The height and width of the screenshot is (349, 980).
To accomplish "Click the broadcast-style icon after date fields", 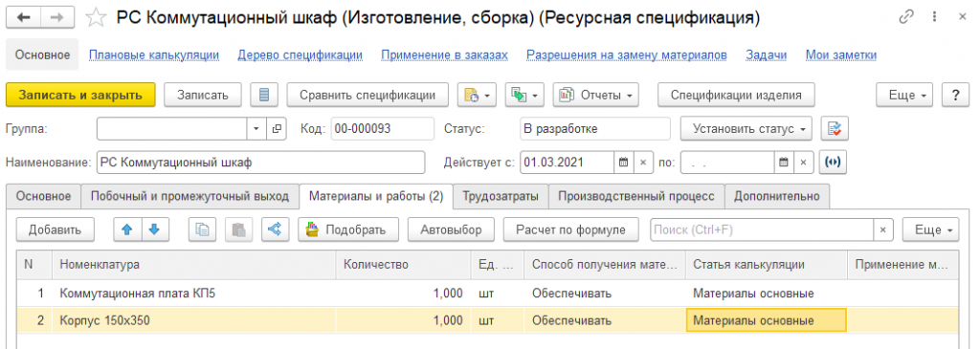I will [x=832, y=163].
